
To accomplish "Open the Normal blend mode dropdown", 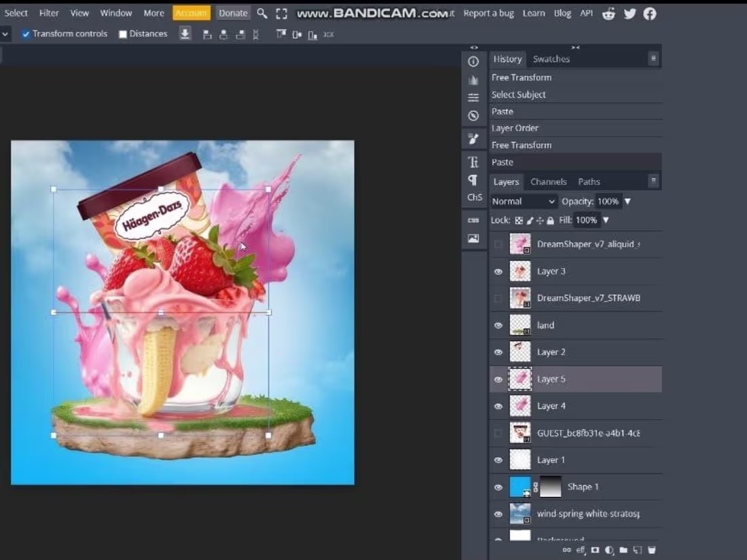I will 524,202.
